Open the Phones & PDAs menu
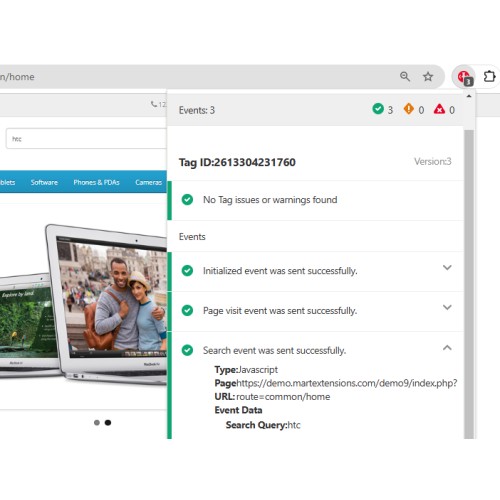This screenshot has height=500, width=500. [96, 182]
